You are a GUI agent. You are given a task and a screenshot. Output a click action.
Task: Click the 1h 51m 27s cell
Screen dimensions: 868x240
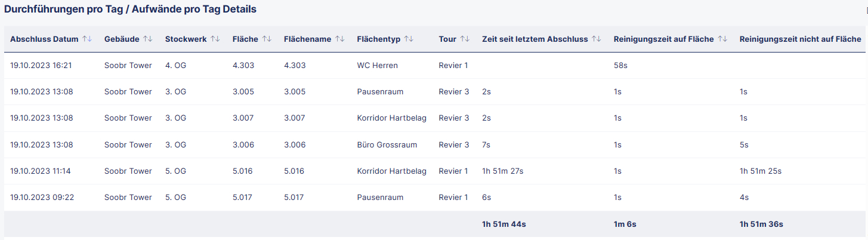click(503, 171)
